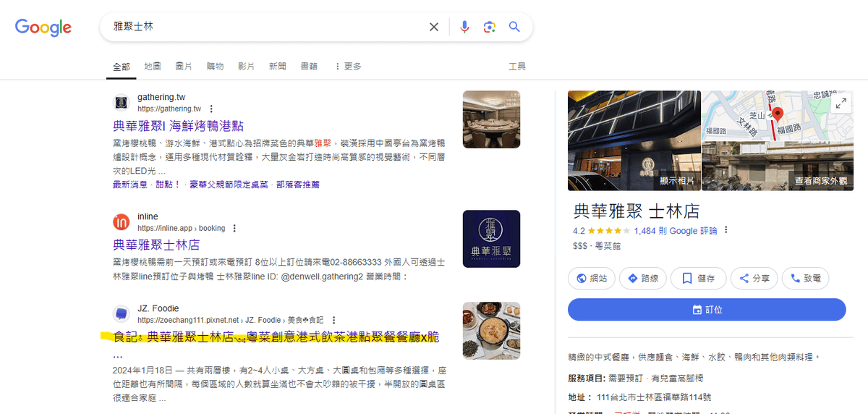Open the dining room thumbnail for gathering.tw
Viewport: 868px width, 414px height.
[x=491, y=119]
